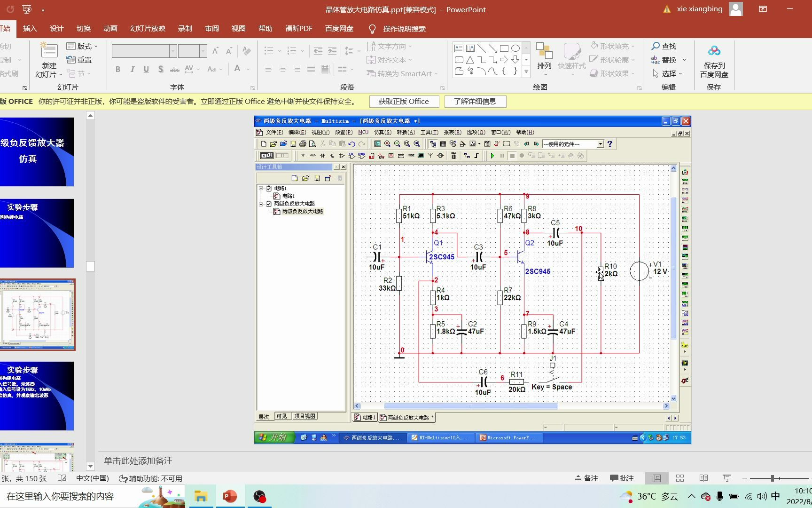Click the Find (查找) icon

point(656,46)
